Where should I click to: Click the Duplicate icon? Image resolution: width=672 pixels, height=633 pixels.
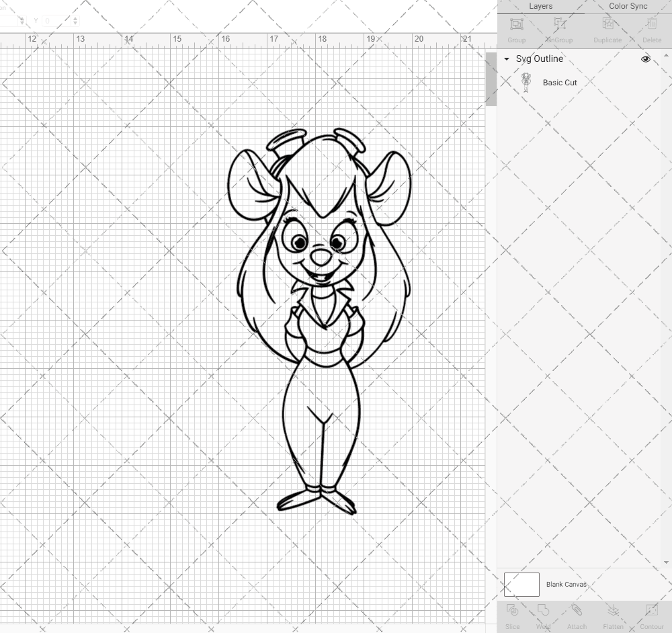point(607,24)
